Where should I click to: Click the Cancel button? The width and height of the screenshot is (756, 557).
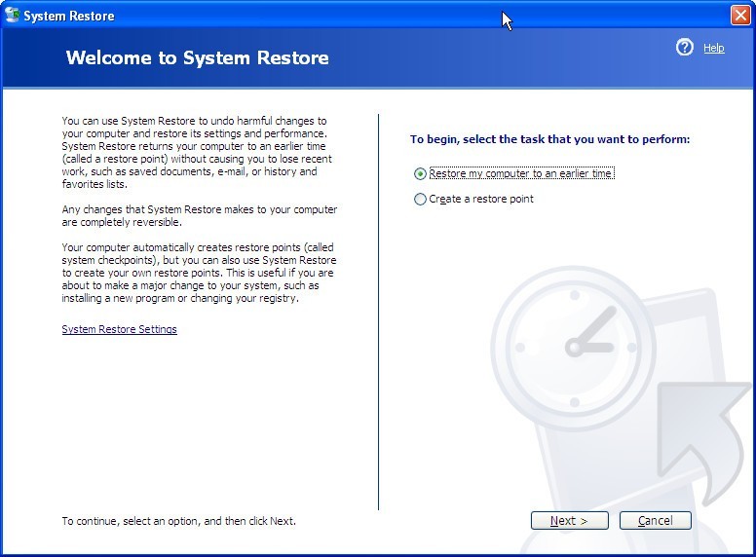tap(656, 520)
